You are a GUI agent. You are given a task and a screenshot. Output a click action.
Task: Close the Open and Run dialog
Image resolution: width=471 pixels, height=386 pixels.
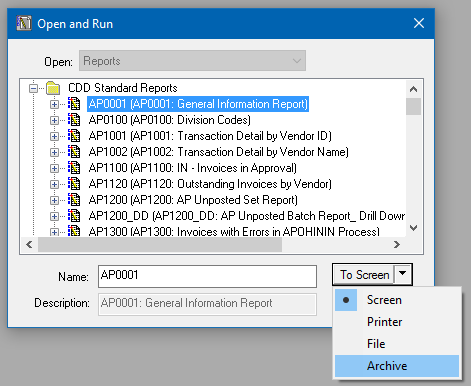click(419, 23)
